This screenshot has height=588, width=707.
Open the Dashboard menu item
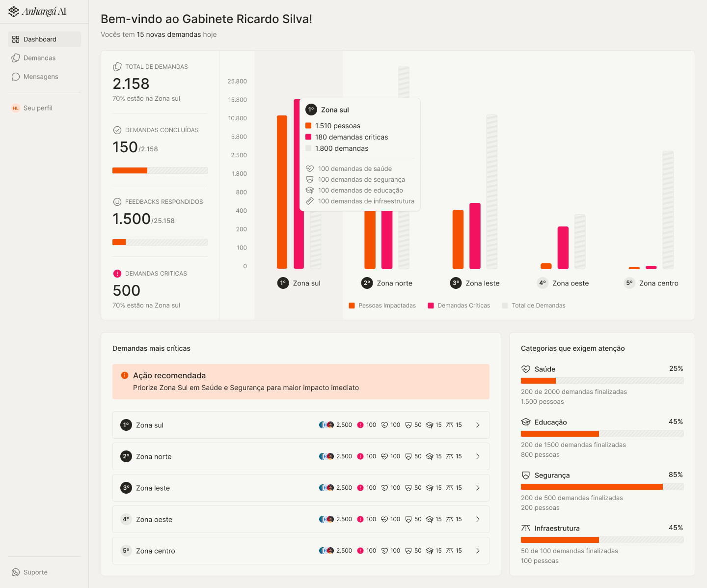(44, 39)
